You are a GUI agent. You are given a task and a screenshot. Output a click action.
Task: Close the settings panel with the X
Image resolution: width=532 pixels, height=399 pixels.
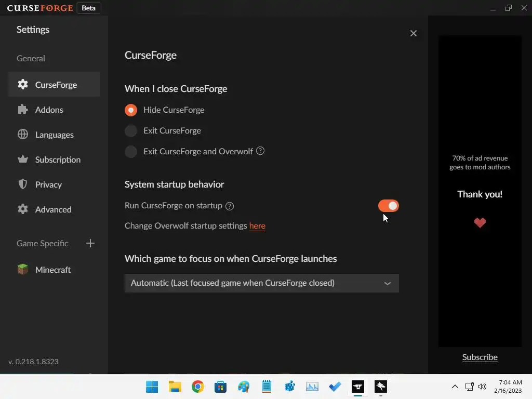click(x=413, y=33)
